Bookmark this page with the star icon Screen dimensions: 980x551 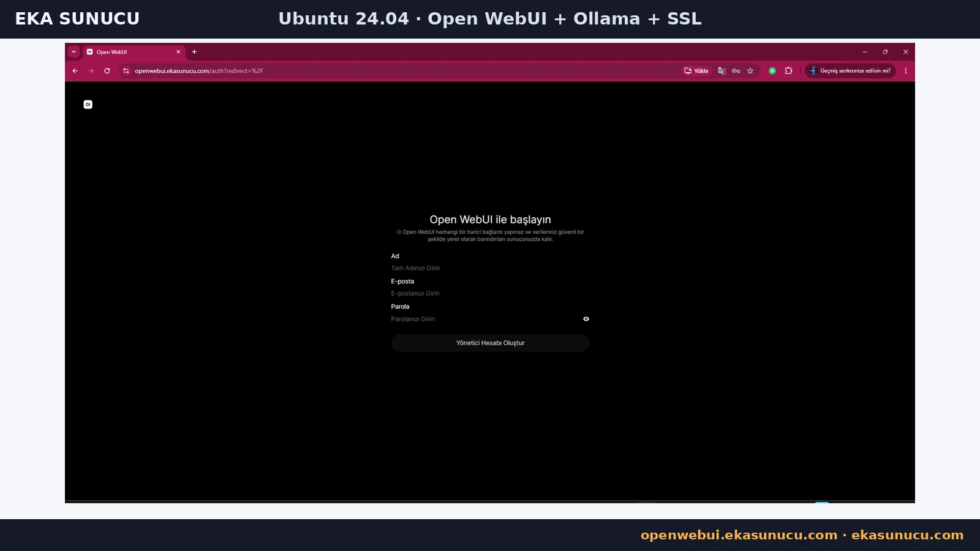[750, 71]
